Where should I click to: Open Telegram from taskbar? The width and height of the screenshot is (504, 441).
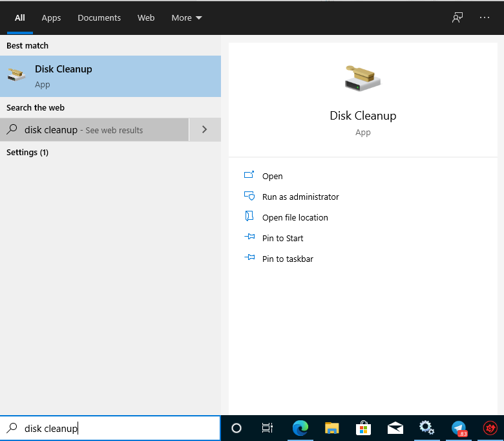[x=459, y=429]
